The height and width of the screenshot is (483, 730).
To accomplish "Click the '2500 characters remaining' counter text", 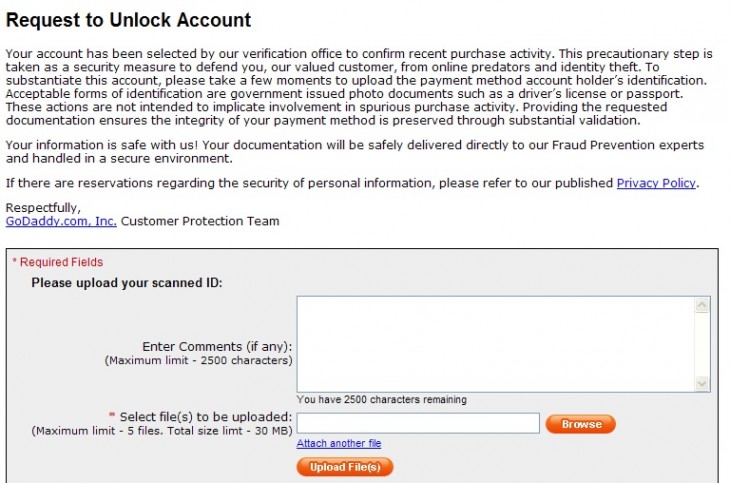I will pyautogui.click(x=381, y=400).
